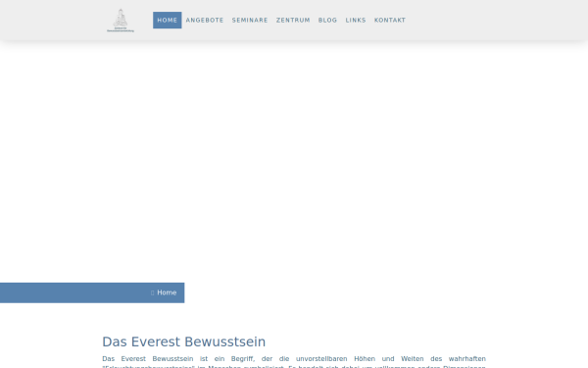Click the site logo in the header

[121, 21]
